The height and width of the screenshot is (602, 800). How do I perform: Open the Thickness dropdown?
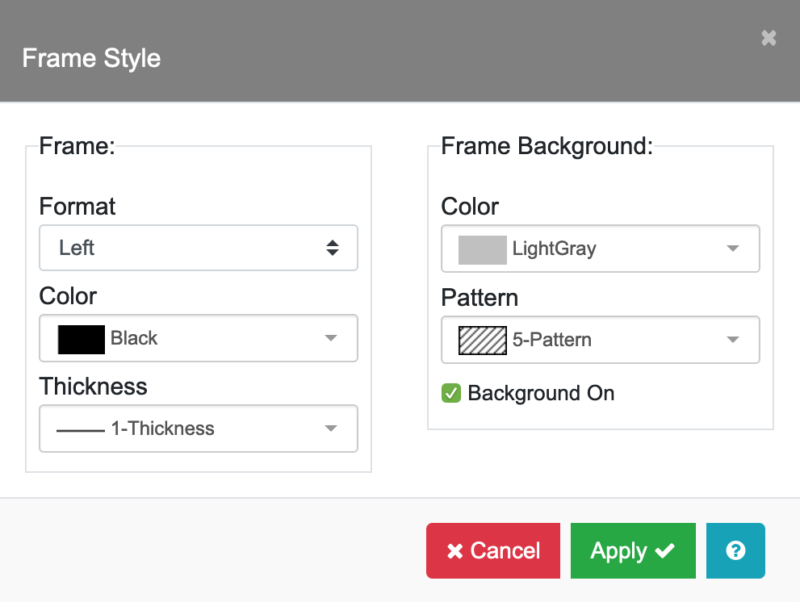pos(198,428)
